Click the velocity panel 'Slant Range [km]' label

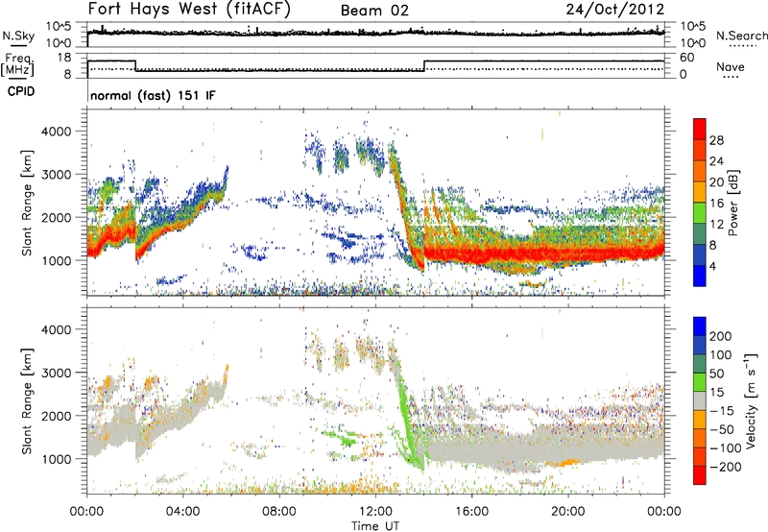click(27, 401)
